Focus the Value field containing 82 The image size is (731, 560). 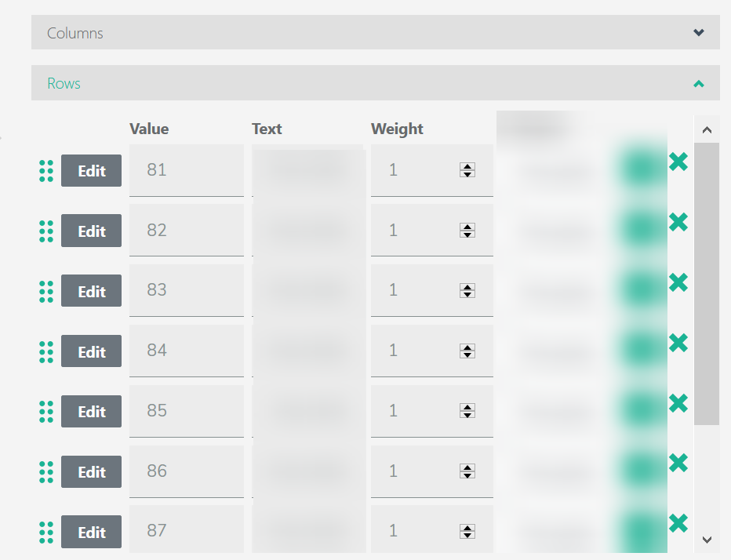[x=187, y=231]
